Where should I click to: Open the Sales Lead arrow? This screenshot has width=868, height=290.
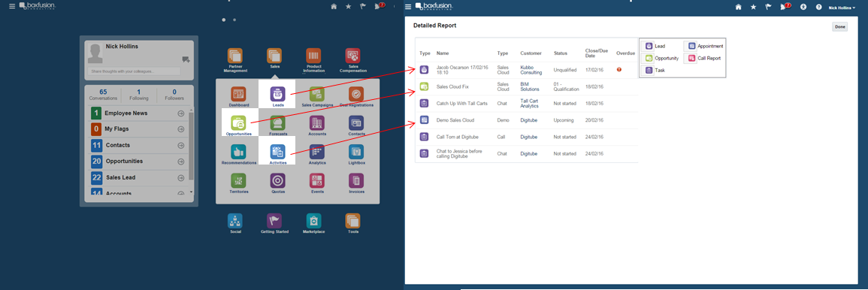180,177
